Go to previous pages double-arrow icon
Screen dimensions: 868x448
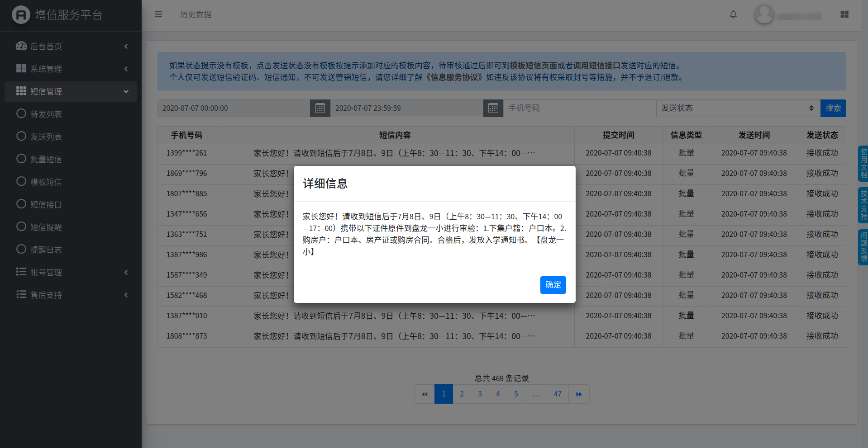424,394
